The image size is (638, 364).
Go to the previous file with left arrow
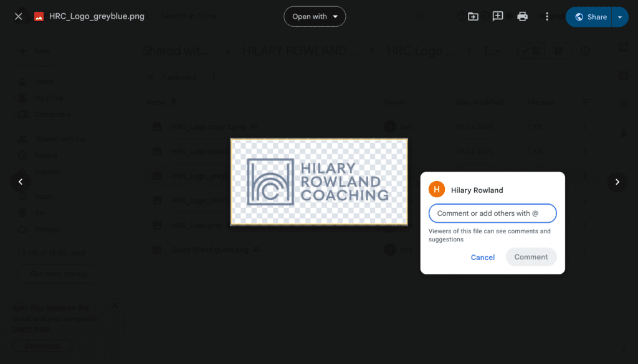point(21,182)
